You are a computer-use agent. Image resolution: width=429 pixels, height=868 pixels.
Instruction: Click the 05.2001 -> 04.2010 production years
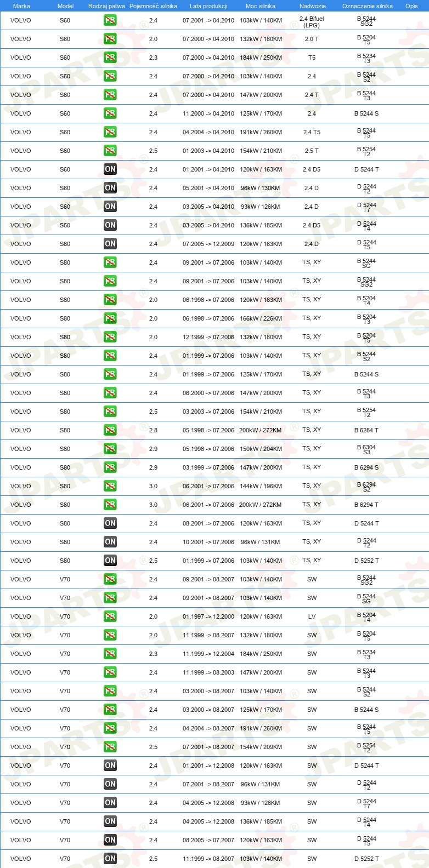pyautogui.click(x=208, y=188)
